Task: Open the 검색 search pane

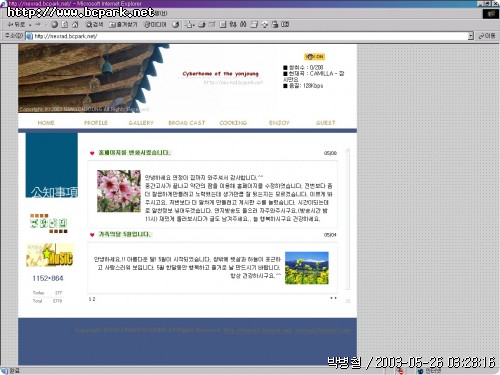Action: coord(94,25)
